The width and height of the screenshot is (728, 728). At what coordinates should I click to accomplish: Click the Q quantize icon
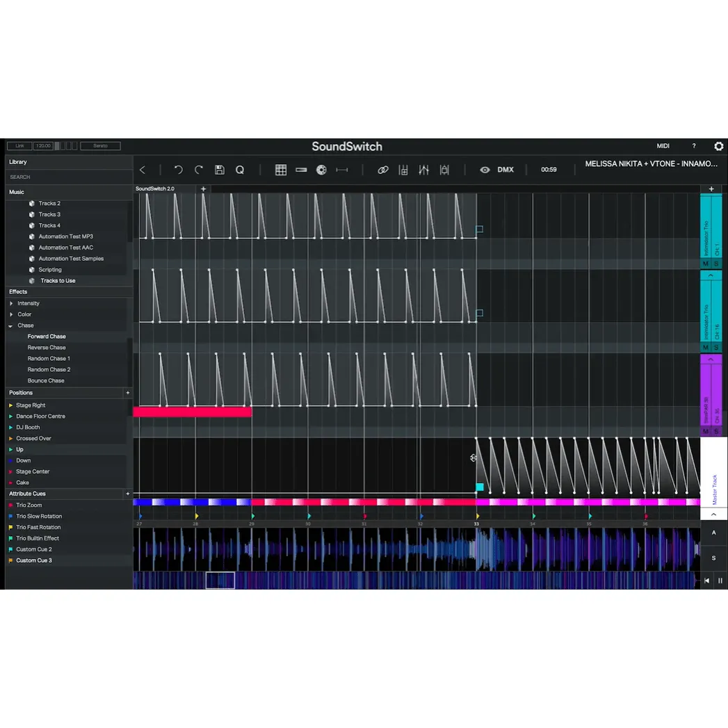(240, 170)
